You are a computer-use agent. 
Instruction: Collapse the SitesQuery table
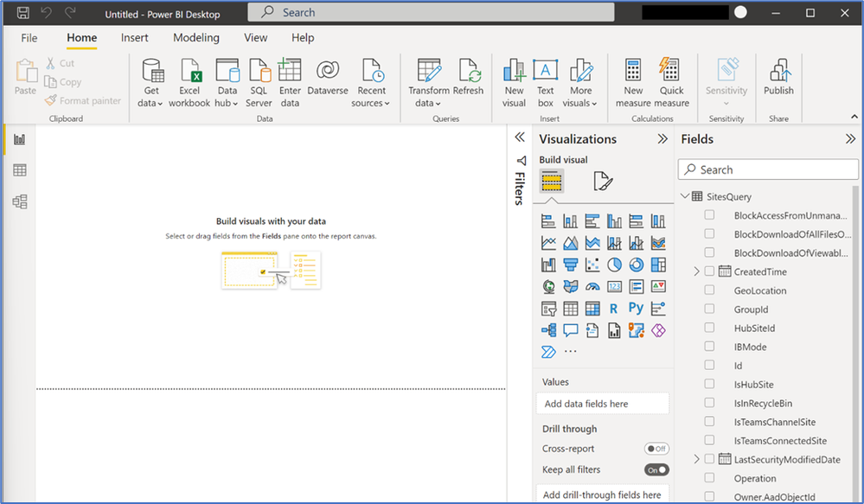coord(685,196)
